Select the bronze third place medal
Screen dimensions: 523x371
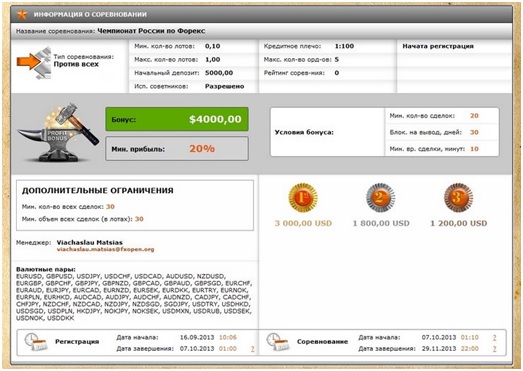click(458, 198)
